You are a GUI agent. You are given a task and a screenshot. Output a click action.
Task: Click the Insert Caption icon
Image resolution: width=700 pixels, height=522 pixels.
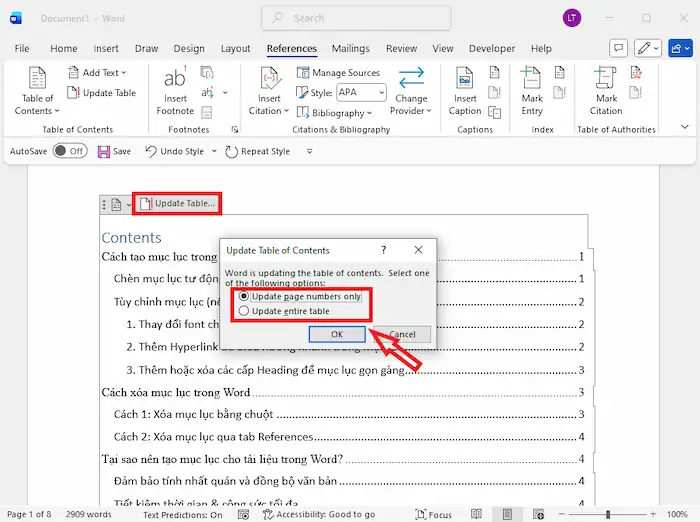pos(465,80)
